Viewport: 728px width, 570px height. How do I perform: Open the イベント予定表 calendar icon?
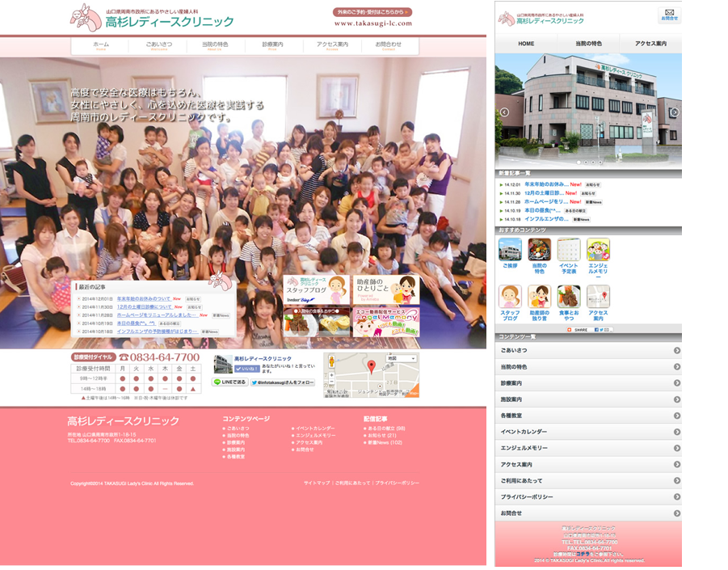[569, 250]
